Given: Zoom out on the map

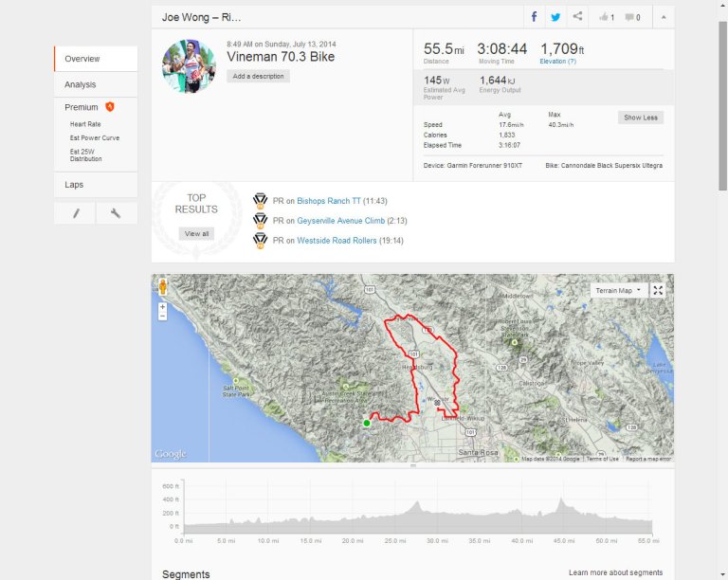Looking at the screenshot, I should click(162, 316).
